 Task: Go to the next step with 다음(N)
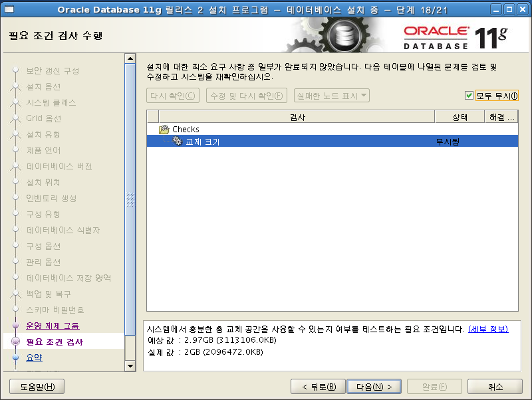[x=374, y=387]
